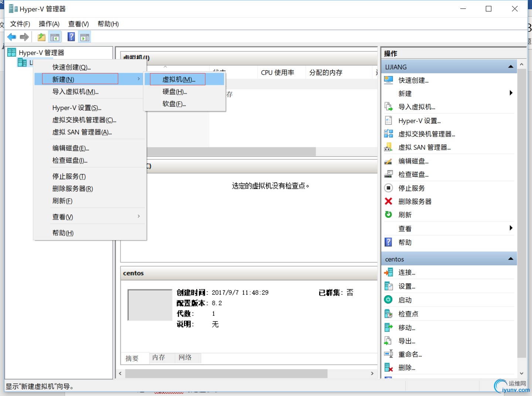The height and width of the screenshot is (396, 532).
Task: Collapse the LIJIANG actions section
Action: click(511, 67)
